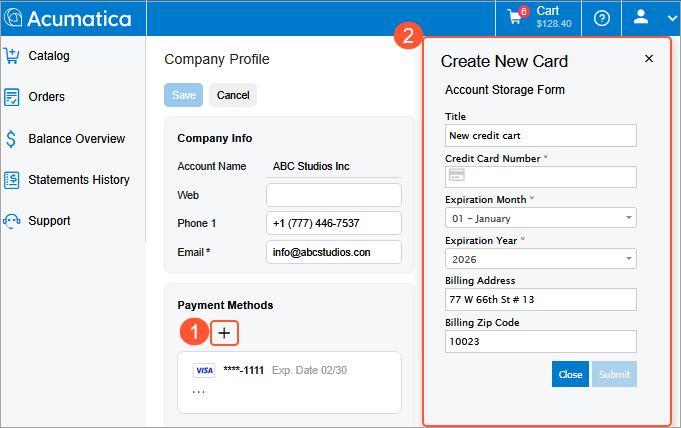Navigate to Balance Overview

tap(76, 139)
